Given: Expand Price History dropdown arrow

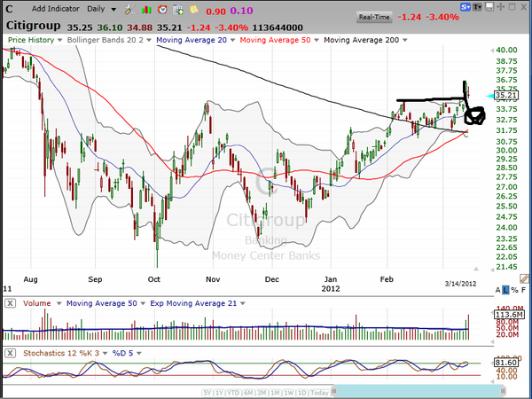Looking at the screenshot, I should coord(59,41).
